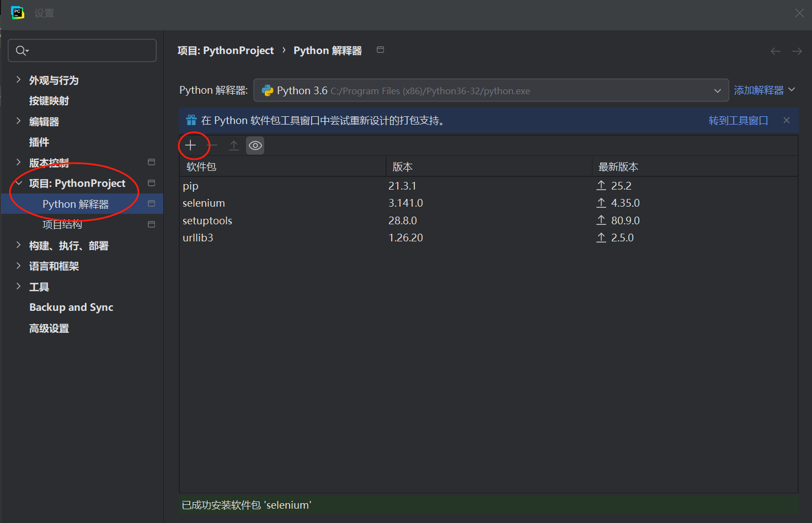The image size is (812, 523).
Task: Select the setuptools package row
Action: 489,220
